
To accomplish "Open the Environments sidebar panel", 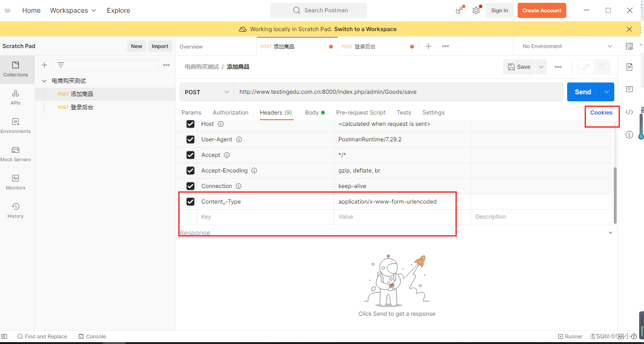I will point(16,126).
